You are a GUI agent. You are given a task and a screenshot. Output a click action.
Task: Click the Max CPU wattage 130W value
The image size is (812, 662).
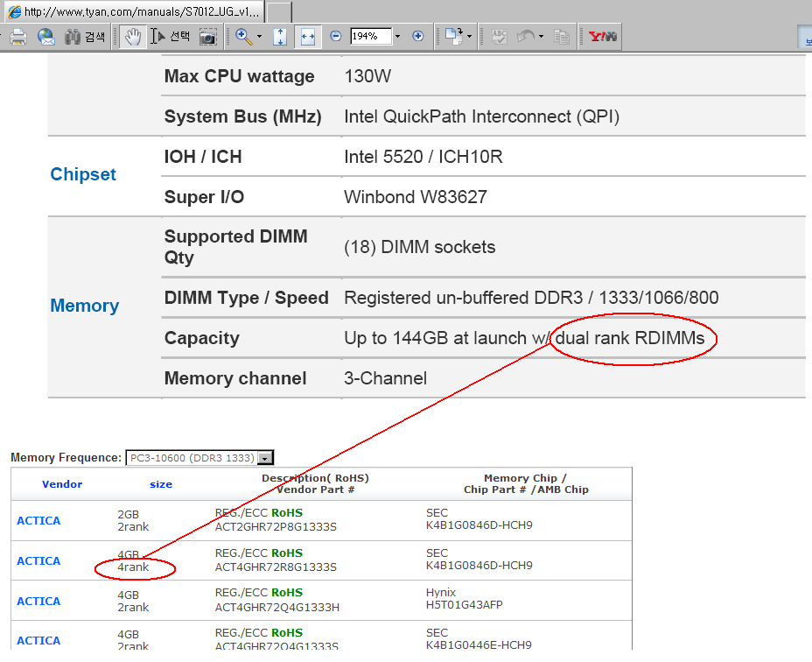point(367,76)
